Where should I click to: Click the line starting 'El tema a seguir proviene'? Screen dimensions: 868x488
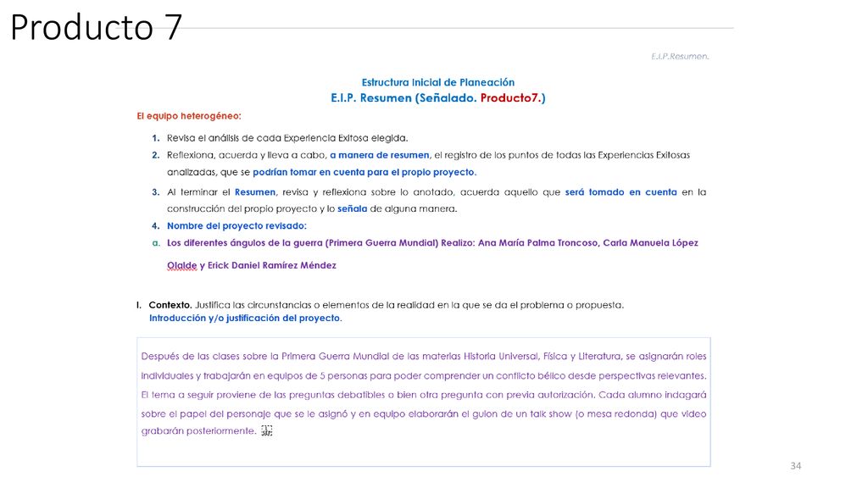coord(424,395)
